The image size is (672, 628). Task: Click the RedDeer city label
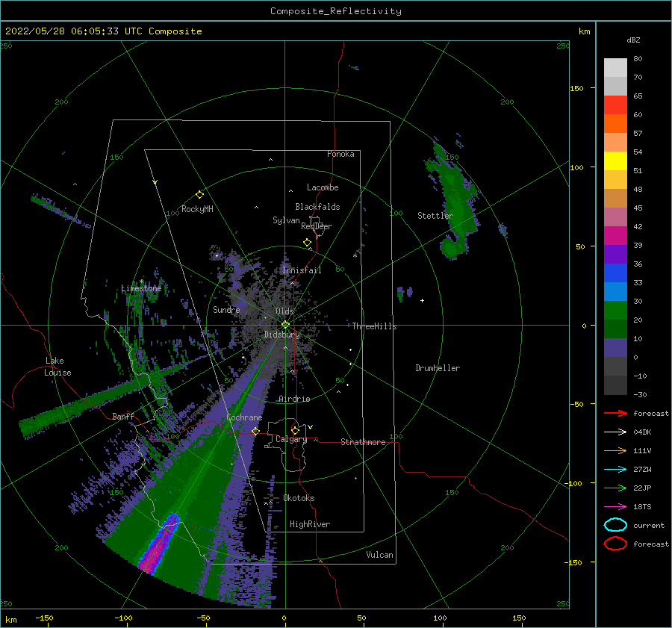pyautogui.click(x=317, y=226)
